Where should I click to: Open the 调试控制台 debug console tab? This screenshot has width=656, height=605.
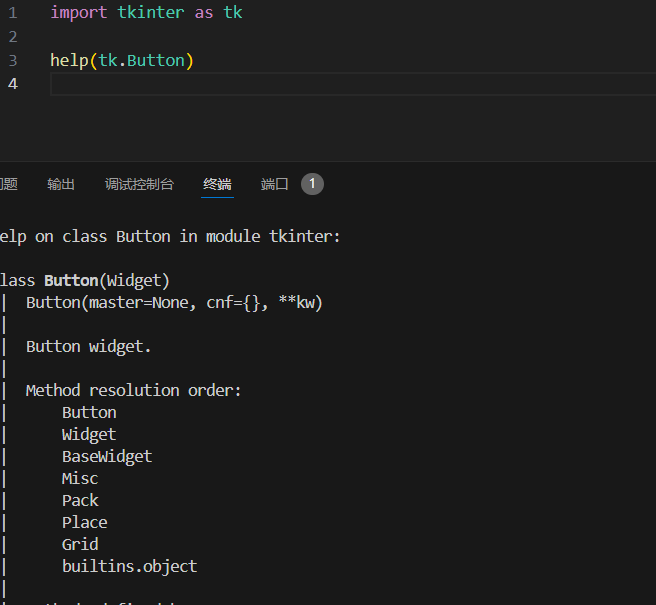tap(139, 184)
